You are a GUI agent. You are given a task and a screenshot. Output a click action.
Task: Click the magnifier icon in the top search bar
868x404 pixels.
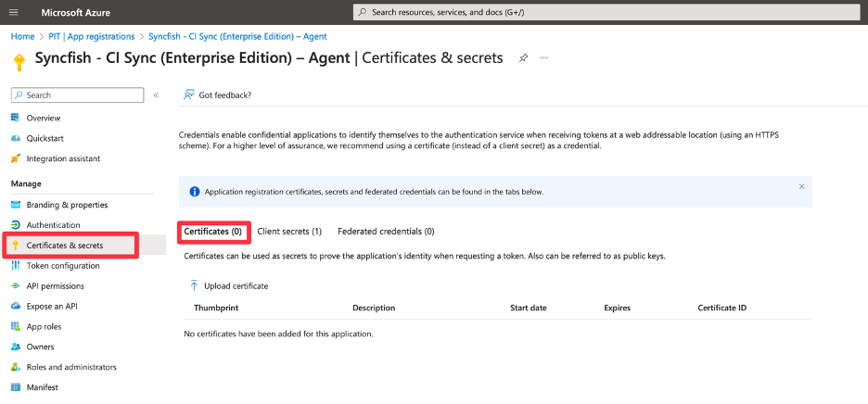pos(363,12)
